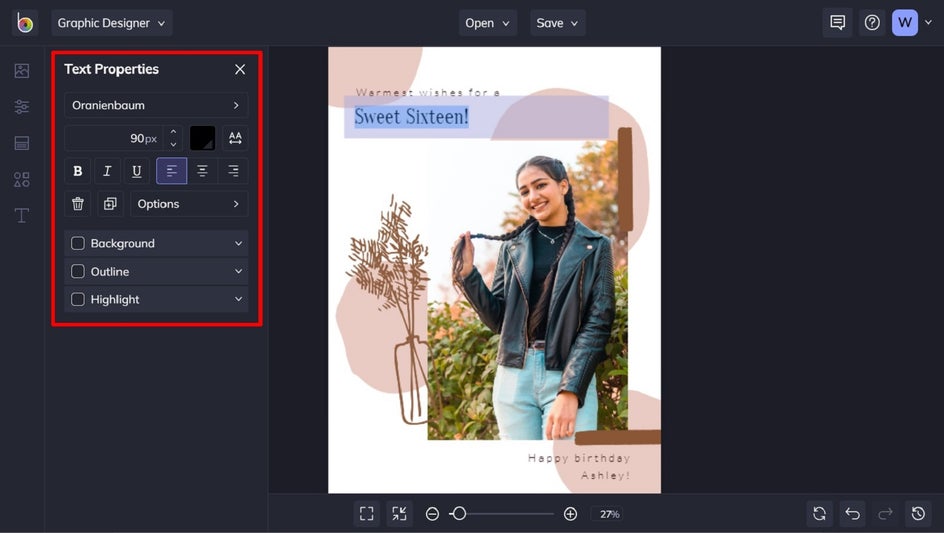944x533 pixels.
Task: Click the fullscreen collapse arrows icon
Action: [399, 514]
